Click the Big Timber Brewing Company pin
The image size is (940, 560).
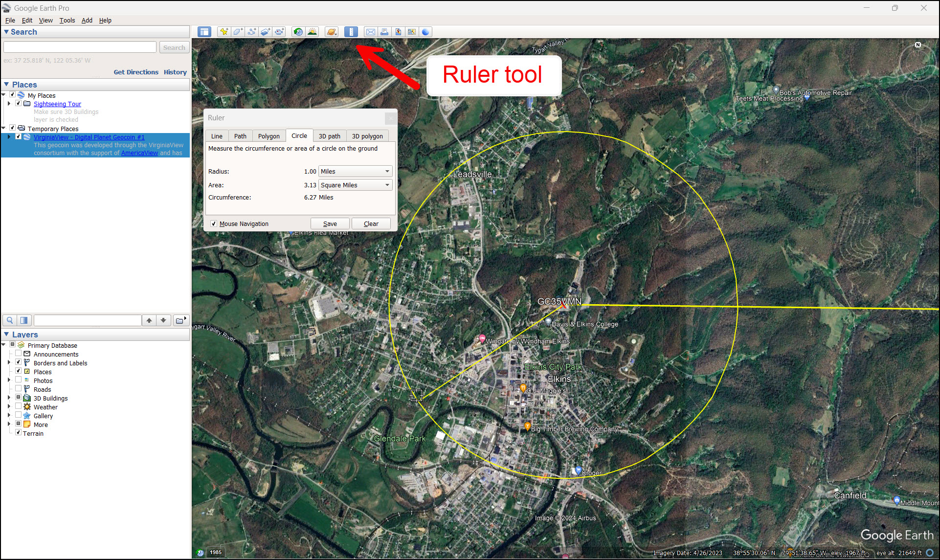tap(527, 426)
